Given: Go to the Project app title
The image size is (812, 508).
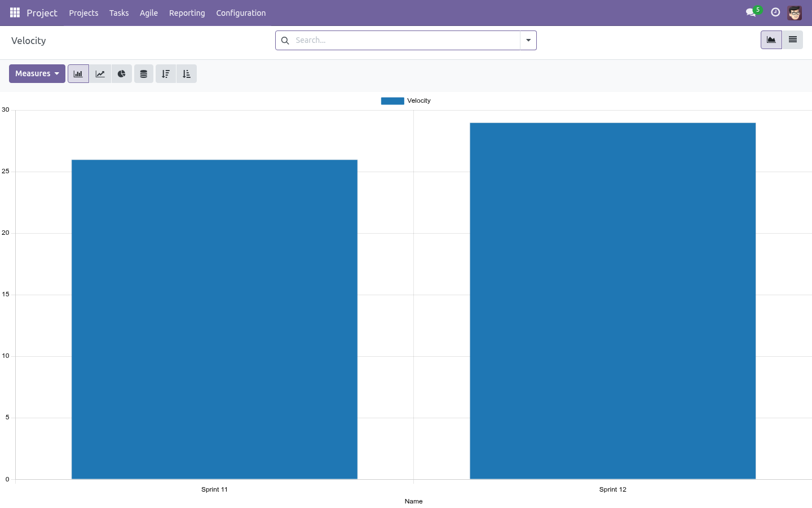Looking at the screenshot, I should pos(42,13).
